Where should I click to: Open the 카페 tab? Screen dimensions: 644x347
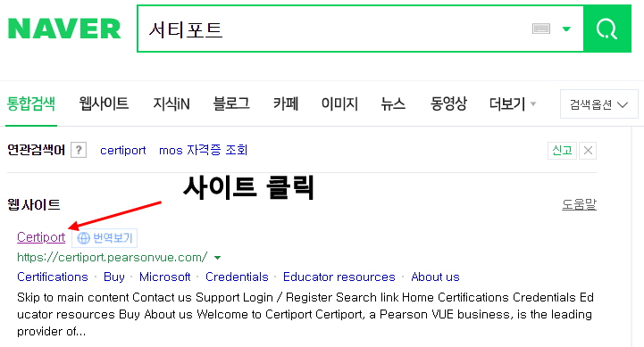pyautogui.click(x=286, y=103)
